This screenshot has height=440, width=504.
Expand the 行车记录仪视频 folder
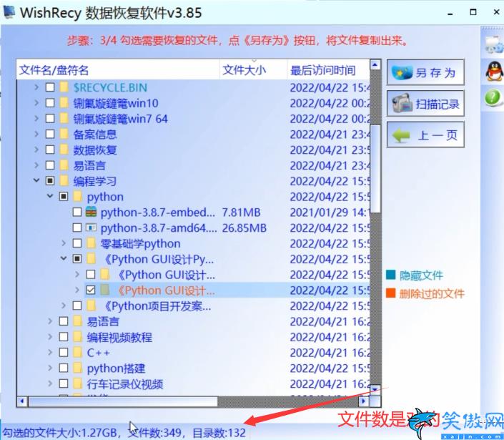pyautogui.click(x=50, y=383)
